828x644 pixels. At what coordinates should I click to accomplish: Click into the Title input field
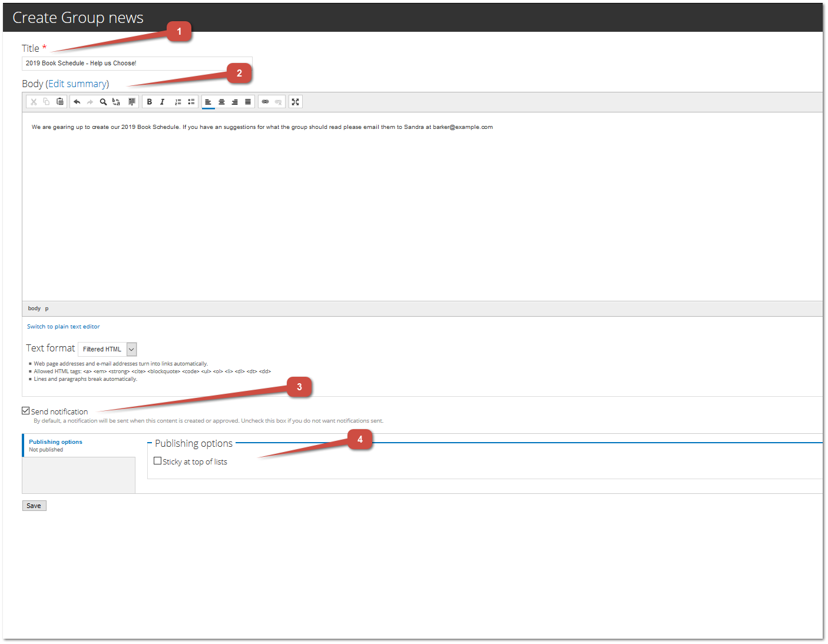click(137, 63)
